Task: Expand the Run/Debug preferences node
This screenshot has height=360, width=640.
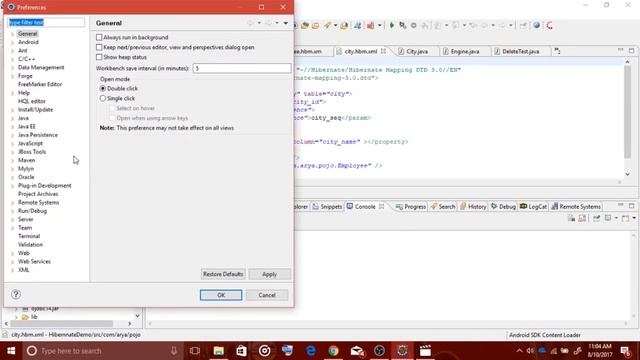Action: 12,211
